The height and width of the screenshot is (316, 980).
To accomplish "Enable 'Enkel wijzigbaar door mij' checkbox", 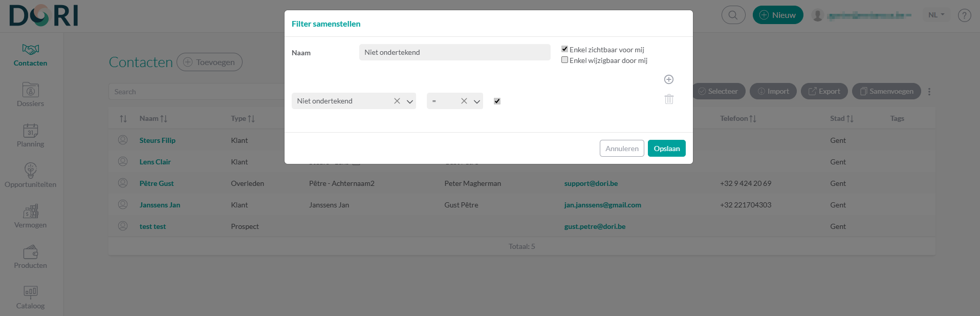I will click(564, 60).
